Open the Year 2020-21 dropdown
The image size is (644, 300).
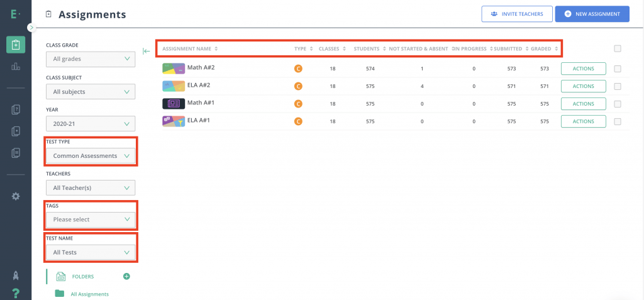click(x=91, y=124)
